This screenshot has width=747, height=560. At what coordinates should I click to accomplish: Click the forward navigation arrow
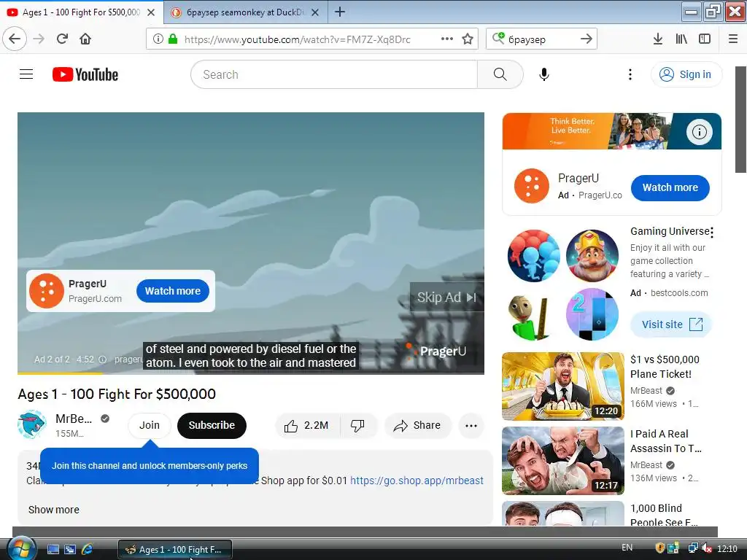click(39, 39)
